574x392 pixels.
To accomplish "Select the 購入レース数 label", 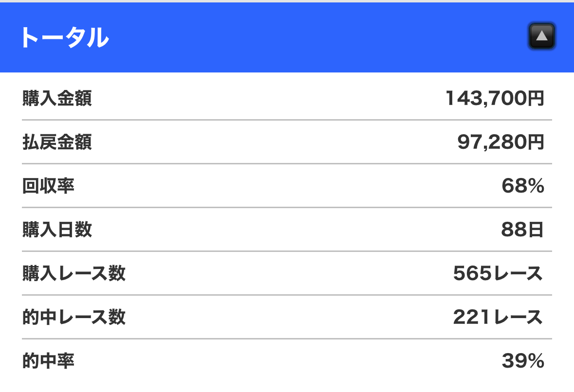I will coord(74,274).
